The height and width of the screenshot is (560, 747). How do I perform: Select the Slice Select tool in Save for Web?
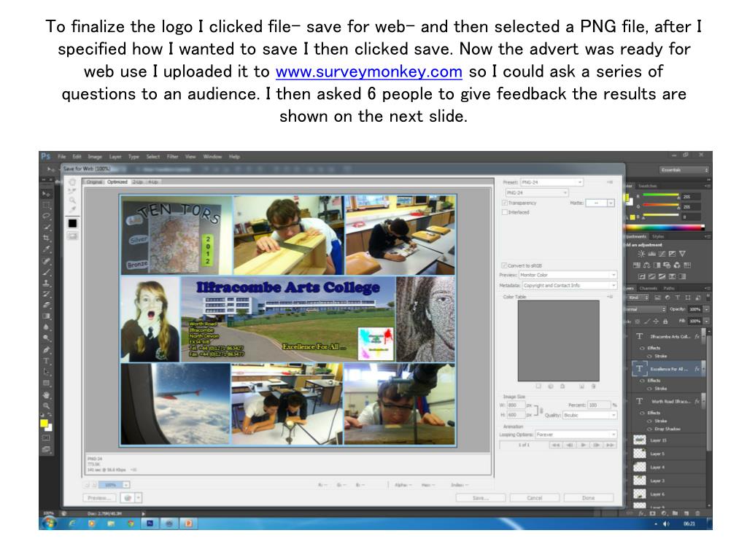[x=72, y=191]
